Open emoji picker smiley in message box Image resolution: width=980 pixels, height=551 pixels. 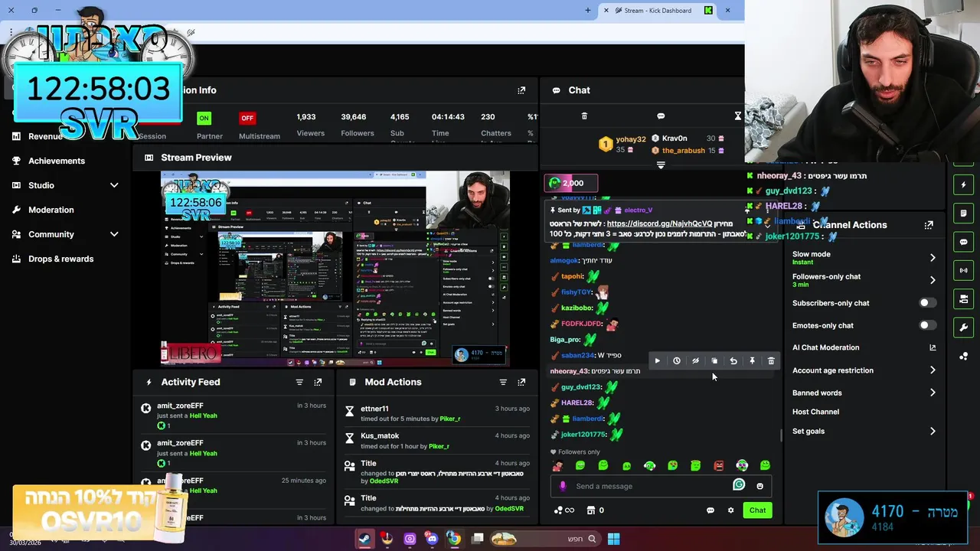(x=759, y=486)
